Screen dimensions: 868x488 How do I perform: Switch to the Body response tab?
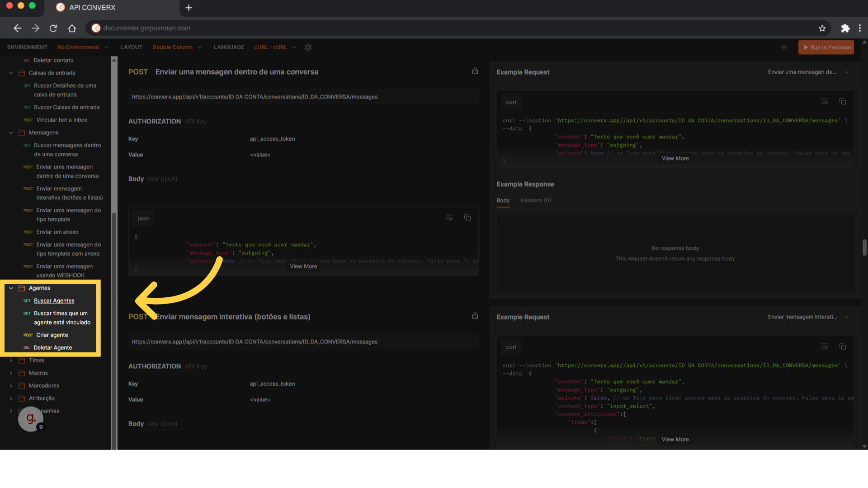tap(503, 200)
